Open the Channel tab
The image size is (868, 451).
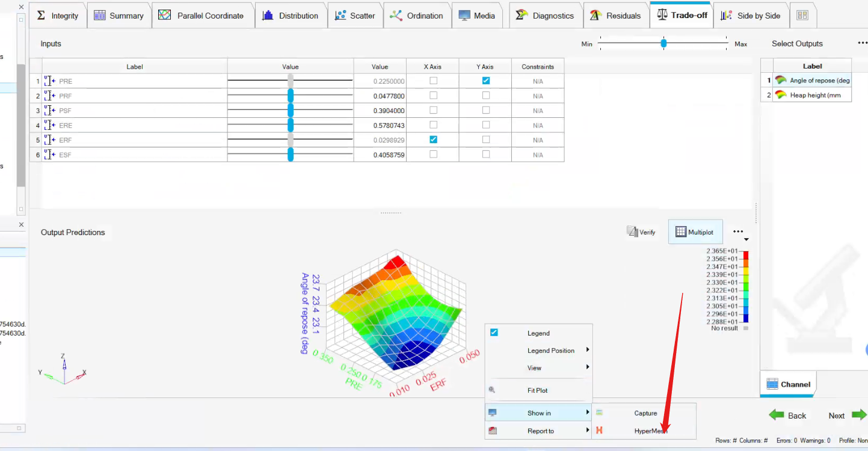click(x=788, y=384)
